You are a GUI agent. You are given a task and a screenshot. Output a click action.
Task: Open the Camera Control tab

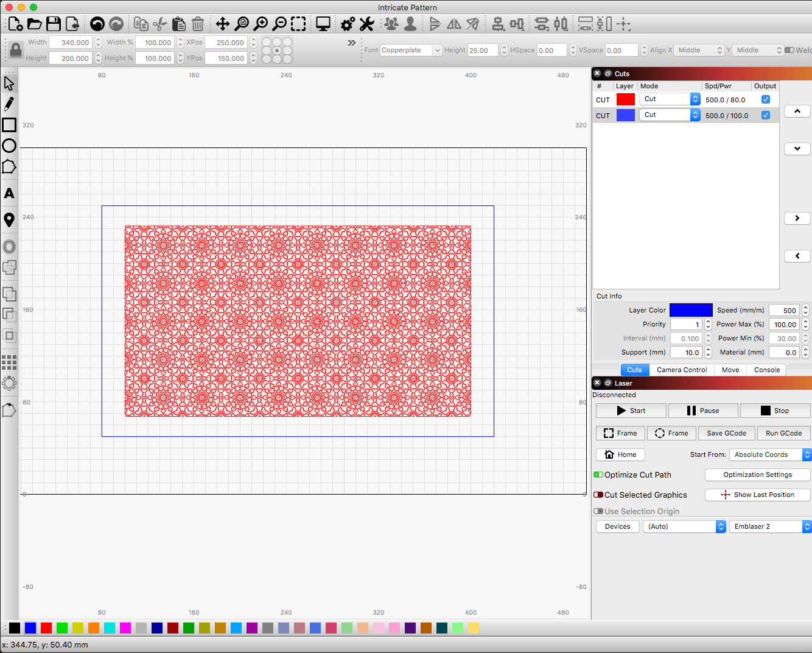681,370
